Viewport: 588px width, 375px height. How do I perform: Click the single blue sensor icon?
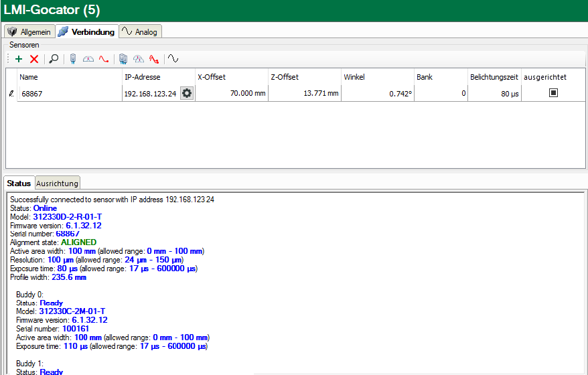coord(73,59)
